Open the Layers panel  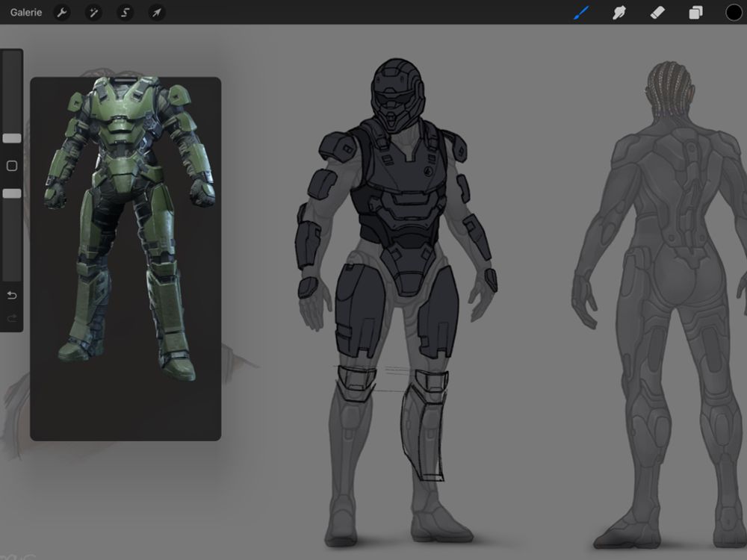pos(695,13)
